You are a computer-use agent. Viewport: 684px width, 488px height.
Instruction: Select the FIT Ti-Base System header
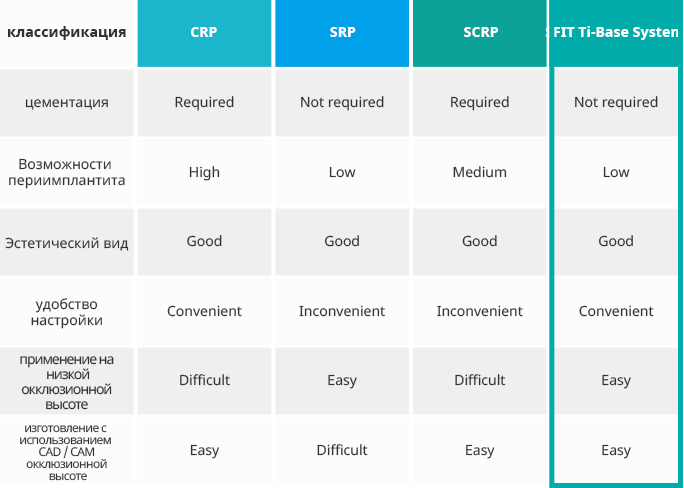(x=616, y=32)
